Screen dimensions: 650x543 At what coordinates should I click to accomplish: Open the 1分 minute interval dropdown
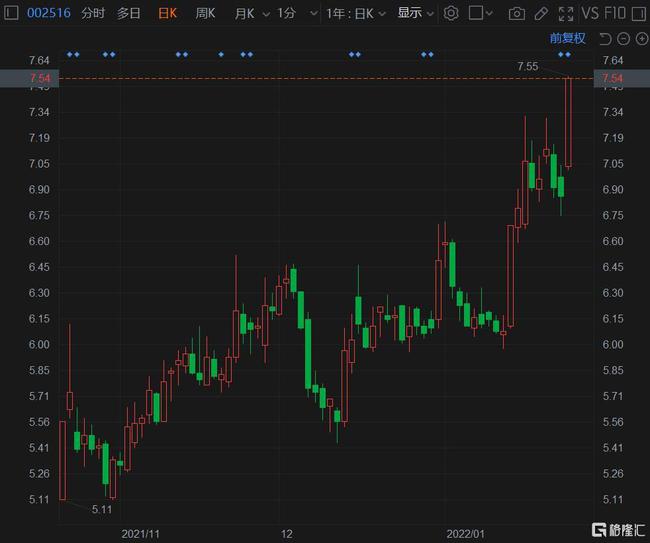click(x=293, y=13)
